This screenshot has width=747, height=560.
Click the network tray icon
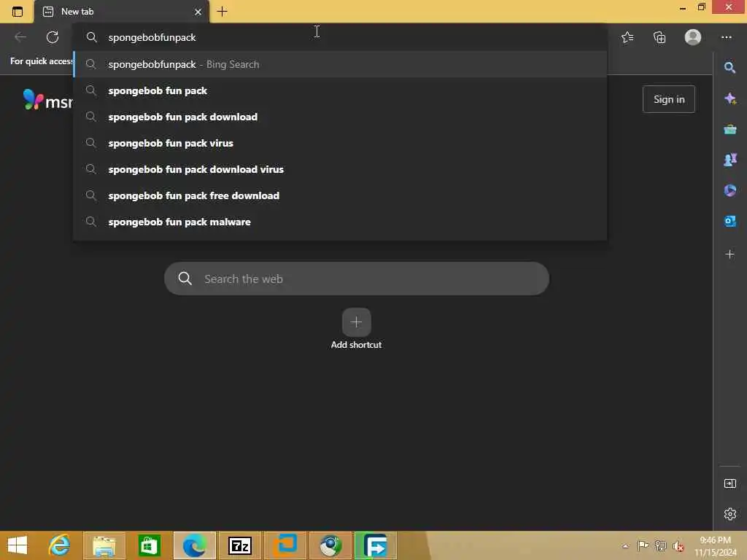660,546
